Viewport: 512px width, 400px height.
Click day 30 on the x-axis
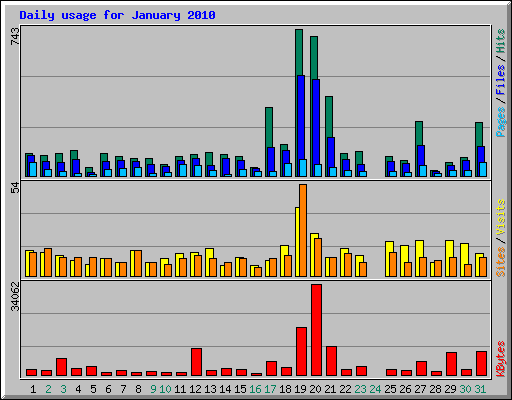click(x=465, y=389)
